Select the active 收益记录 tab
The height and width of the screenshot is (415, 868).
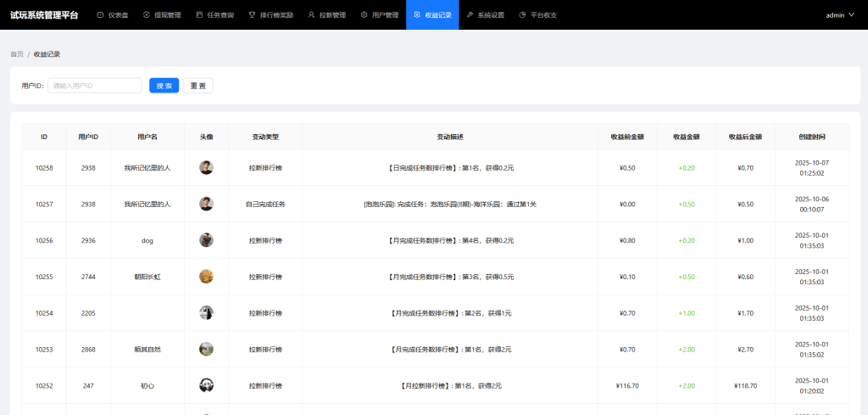[x=432, y=15]
